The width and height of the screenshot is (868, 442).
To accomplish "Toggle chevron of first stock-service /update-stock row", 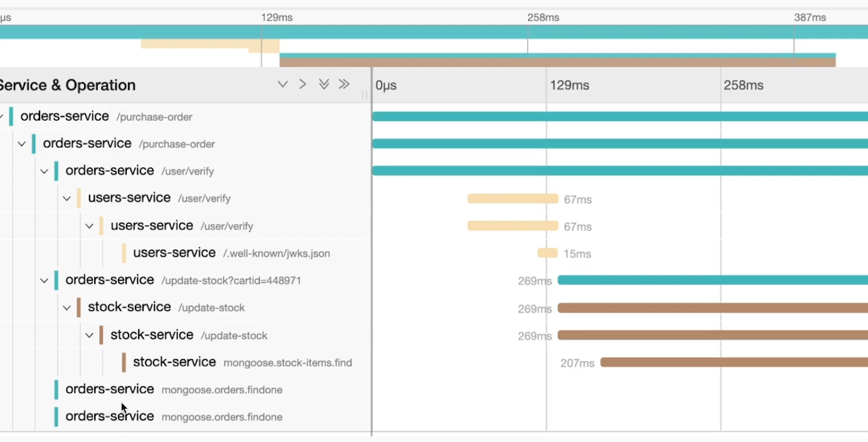I will click(66, 308).
